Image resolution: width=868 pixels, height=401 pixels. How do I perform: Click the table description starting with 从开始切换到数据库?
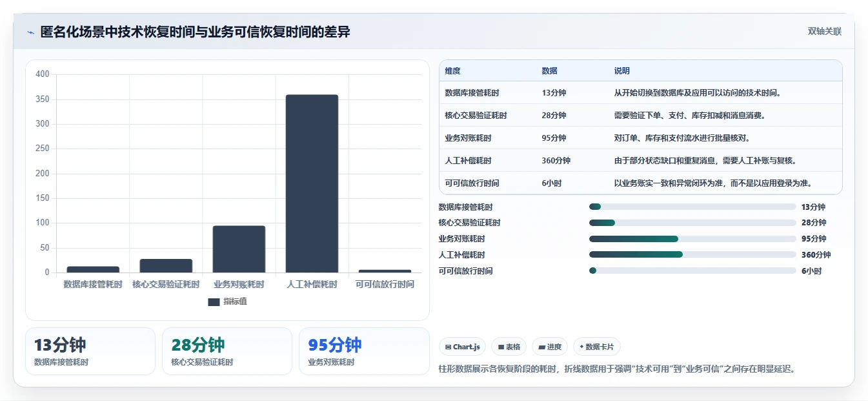click(698, 93)
